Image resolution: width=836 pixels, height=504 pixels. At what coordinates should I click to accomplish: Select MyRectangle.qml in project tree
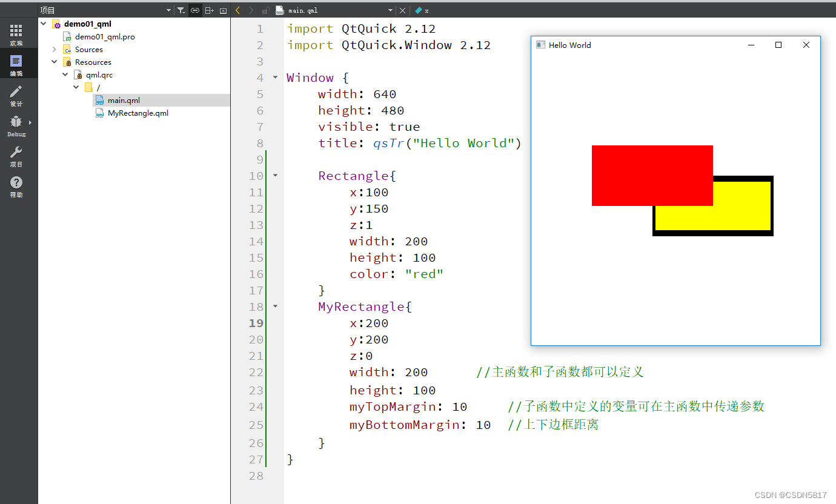tap(138, 113)
